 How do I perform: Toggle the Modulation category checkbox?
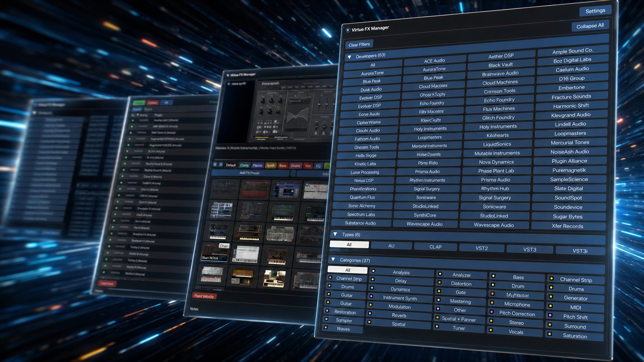(371, 304)
